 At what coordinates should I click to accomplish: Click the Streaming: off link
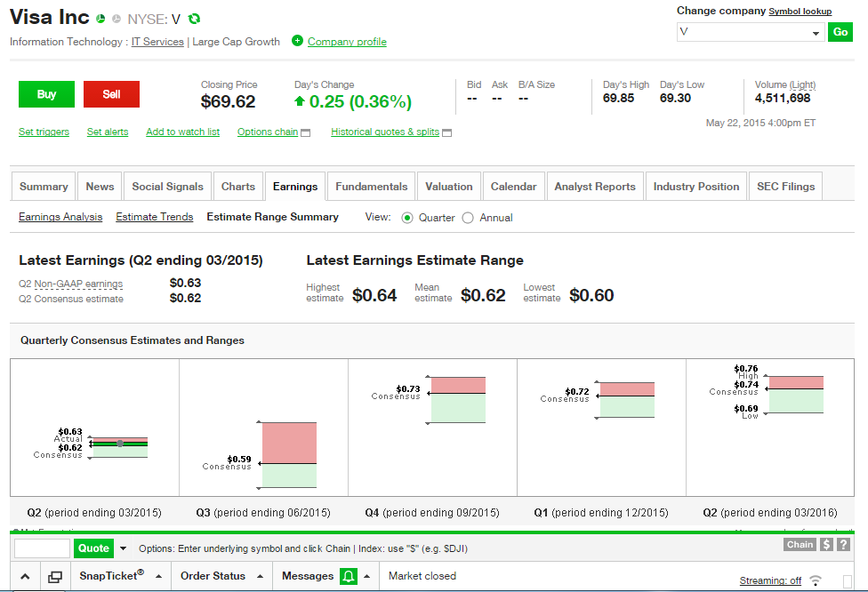click(770, 580)
